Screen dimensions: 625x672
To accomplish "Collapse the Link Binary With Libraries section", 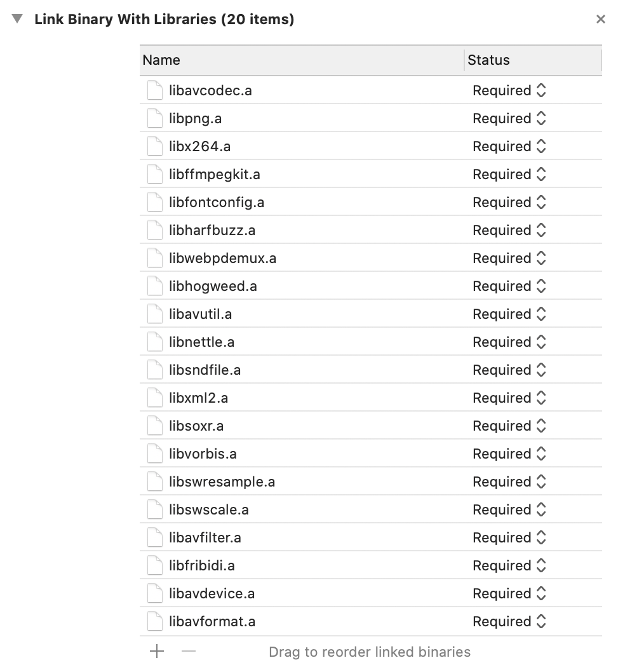I will (x=18, y=20).
